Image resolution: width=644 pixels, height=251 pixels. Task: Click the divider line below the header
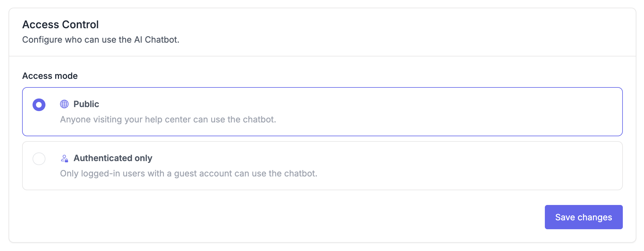click(322, 56)
